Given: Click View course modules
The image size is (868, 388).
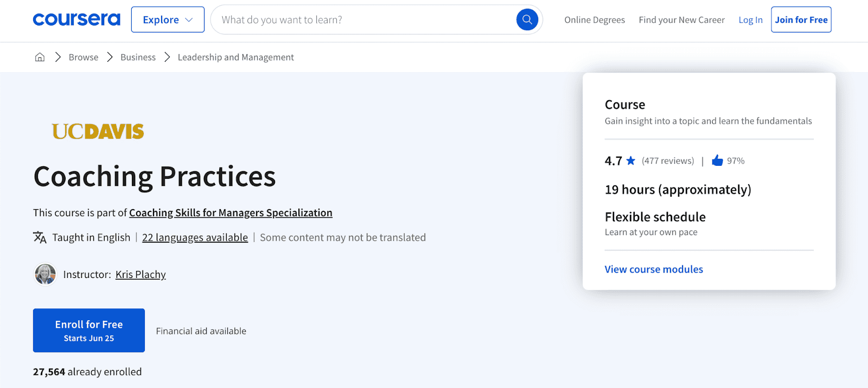Looking at the screenshot, I should pyautogui.click(x=654, y=269).
